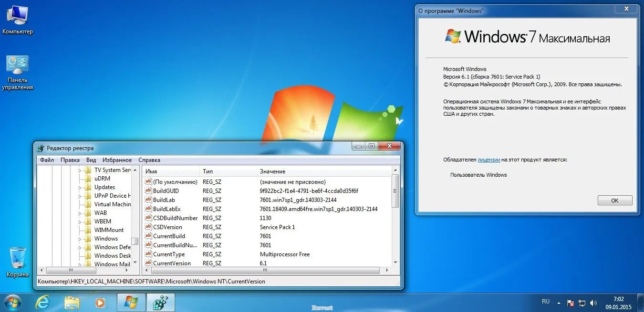Screen dimensions: 644x312
Task: Open the volume speaker tray icon
Action: [x=593, y=302]
